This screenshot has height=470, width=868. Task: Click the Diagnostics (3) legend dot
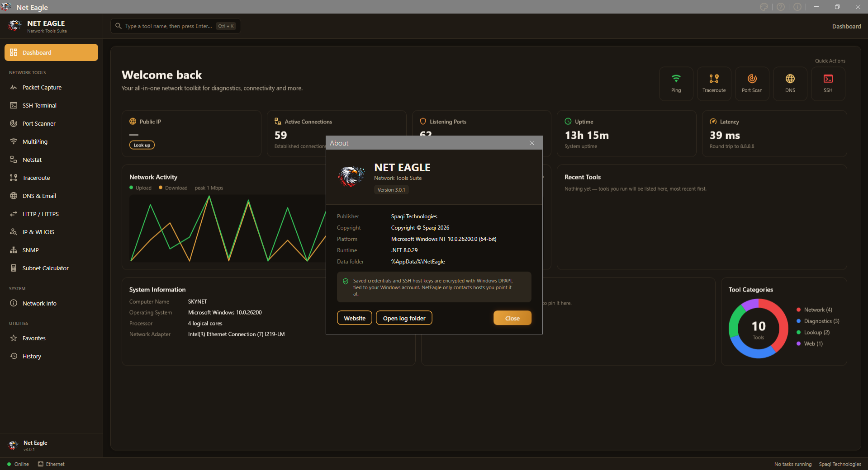(x=799, y=321)
